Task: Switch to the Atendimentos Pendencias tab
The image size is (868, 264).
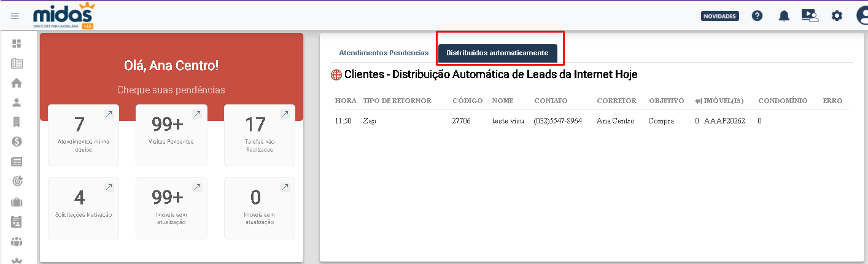Action: [384, 53]
